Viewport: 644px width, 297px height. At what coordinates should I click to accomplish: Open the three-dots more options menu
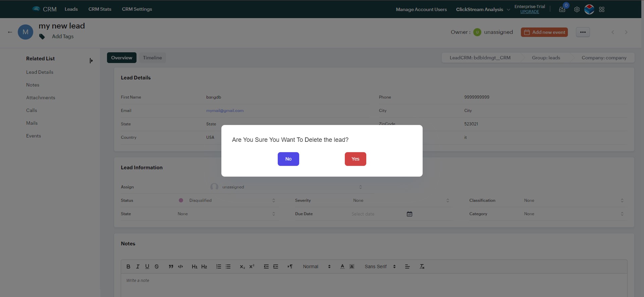click(583, 32)
